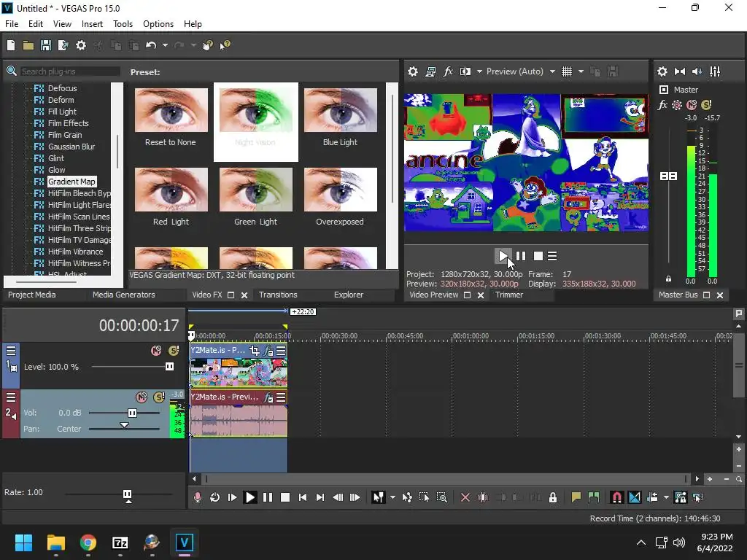Open the Edit tool dropdown arrow
747x560 pixels.
click(392, 497)
